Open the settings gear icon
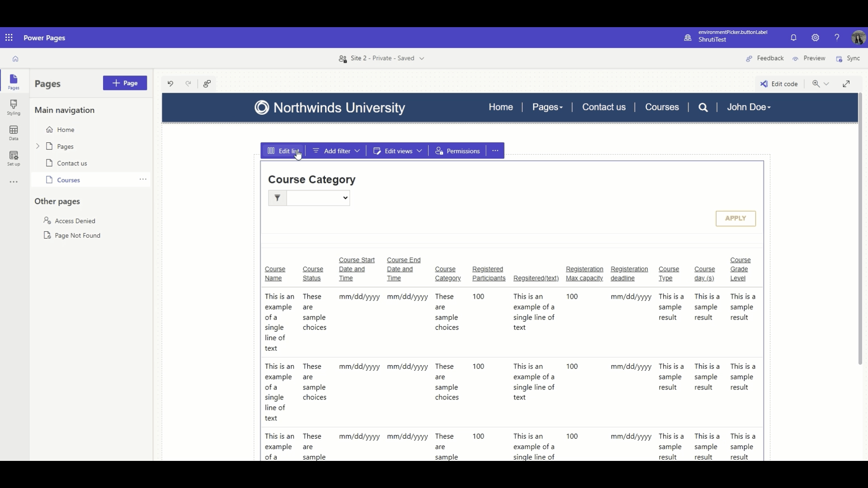868x488 pixels. coord(815,38)
